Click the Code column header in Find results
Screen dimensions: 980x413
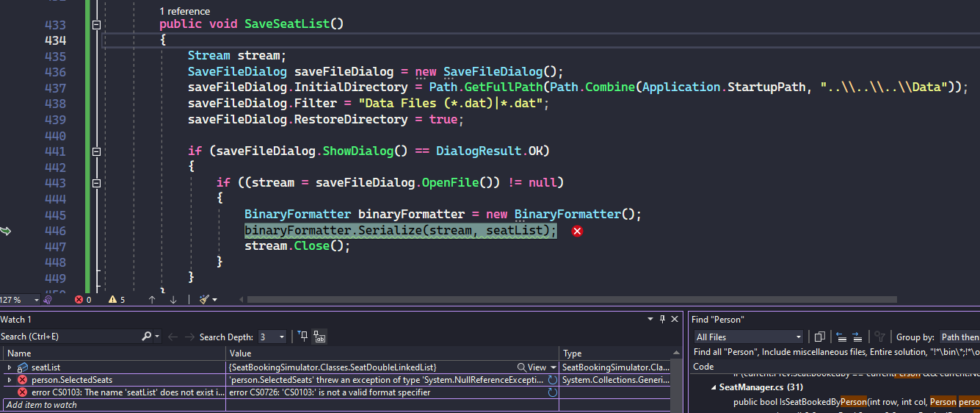(x=703, y=366)
